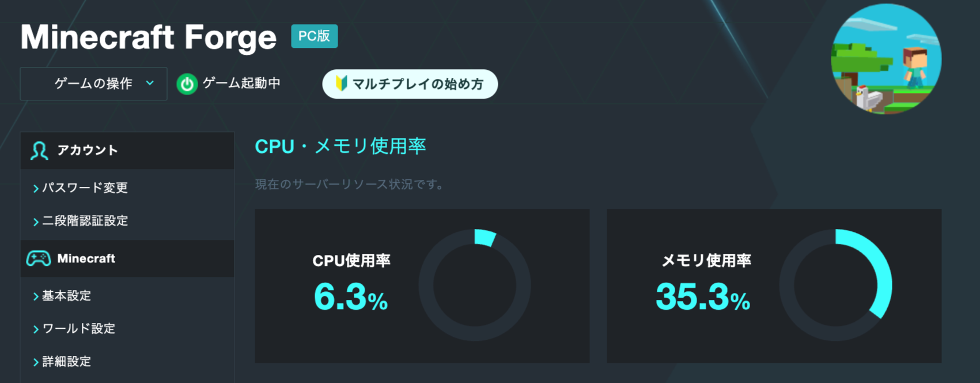This screenshot has height=383, width=980.
Task: Click the green power status icon
Action: coord(187,84)
